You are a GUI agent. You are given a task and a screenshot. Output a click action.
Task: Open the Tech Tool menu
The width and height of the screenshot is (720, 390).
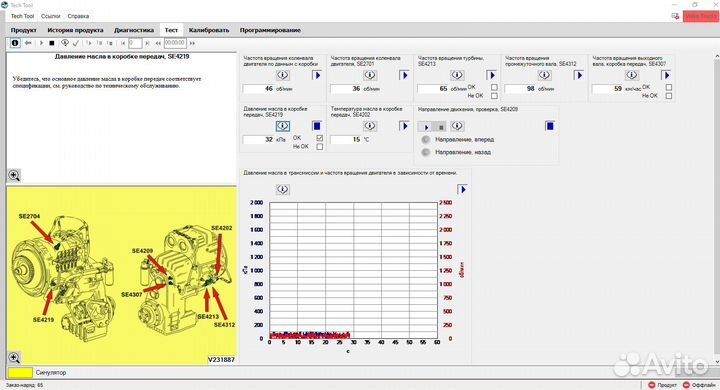[22, 16]
